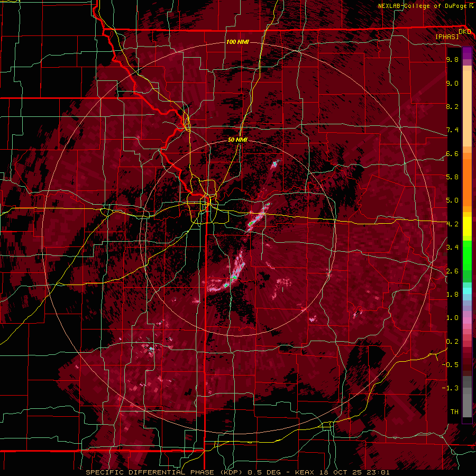This screenshot has height=476, width=476.
Task: Click the 9.0 value on the color scale
Action: pos(452,84)
